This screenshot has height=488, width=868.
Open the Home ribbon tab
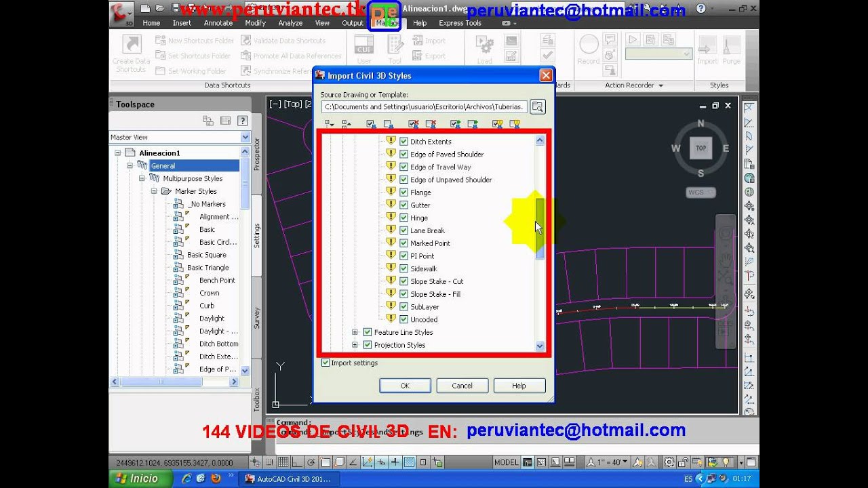[x=151, y=23]
